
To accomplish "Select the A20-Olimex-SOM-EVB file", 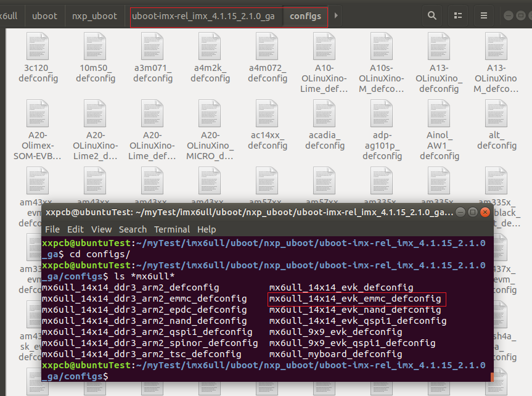I will coord(38,130).
